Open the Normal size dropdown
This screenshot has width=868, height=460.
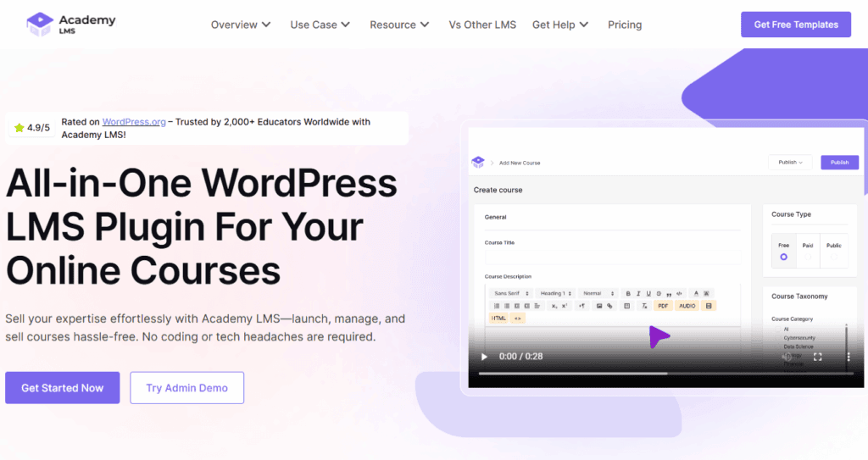tap(598, 293)
